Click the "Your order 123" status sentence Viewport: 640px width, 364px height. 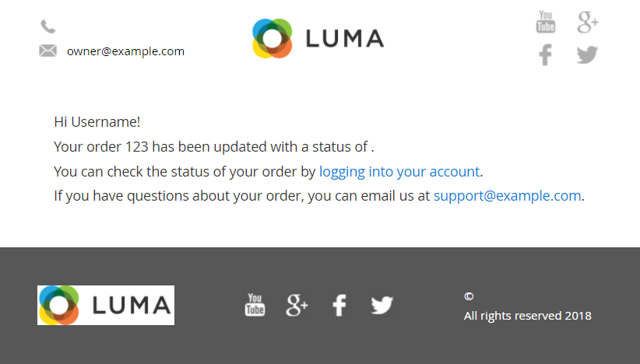(x=214, y=146)
